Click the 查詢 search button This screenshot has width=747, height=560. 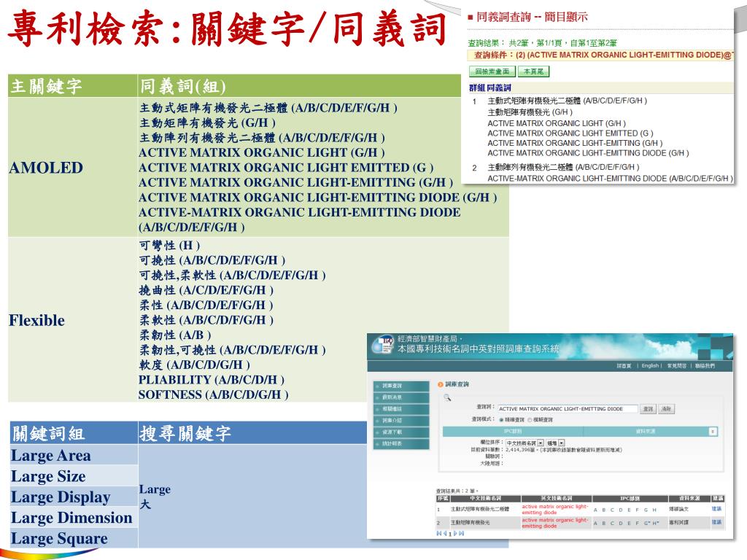[648, 409]
